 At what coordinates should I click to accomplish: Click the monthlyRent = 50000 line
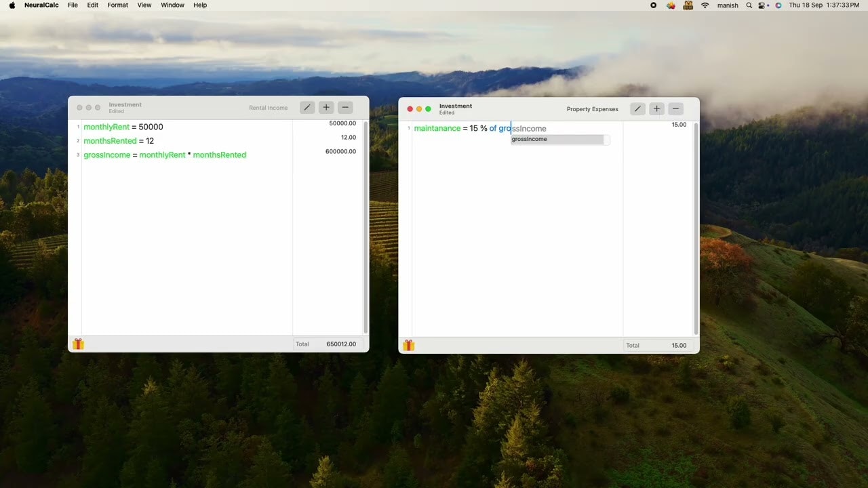pyautogui.click(x=123, y=127)
